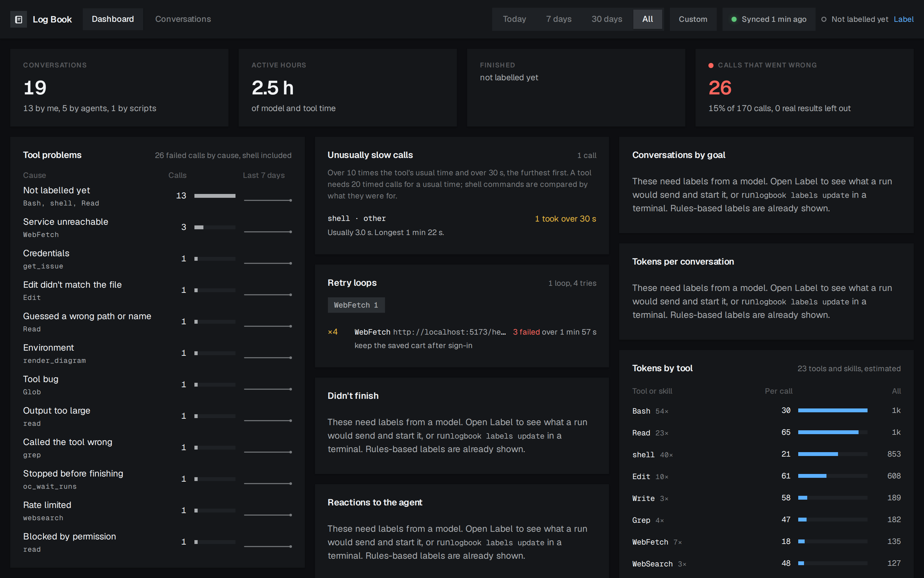924x578 pixels.
Task: Select the Service unreachable cause row
Action: 157,227
